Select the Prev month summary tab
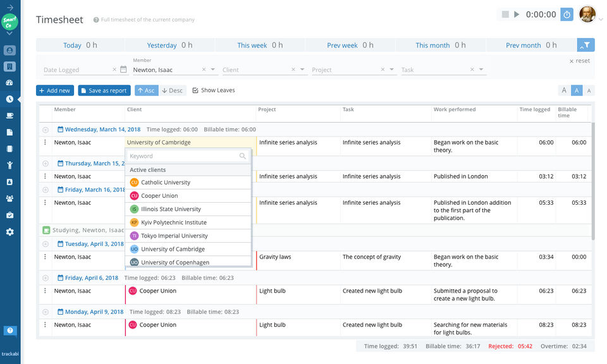This screenshot has height=364, width=607. point(530,45)
